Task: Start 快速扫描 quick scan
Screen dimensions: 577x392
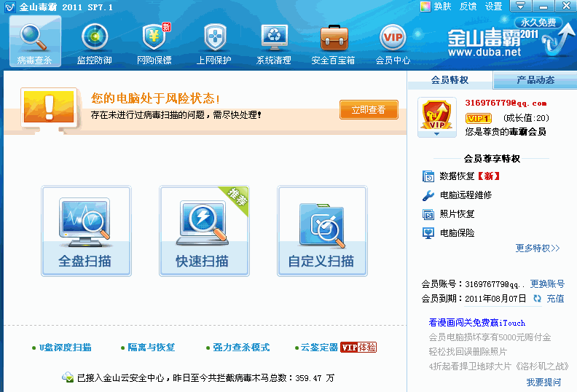Action: tap(204, 231)
